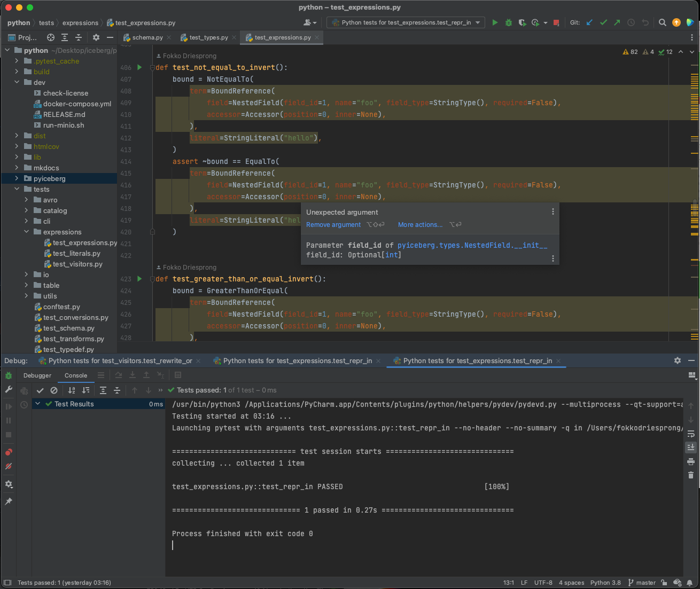Toggle scroll to end of console
700x589 pixels.
pos(691,447)
